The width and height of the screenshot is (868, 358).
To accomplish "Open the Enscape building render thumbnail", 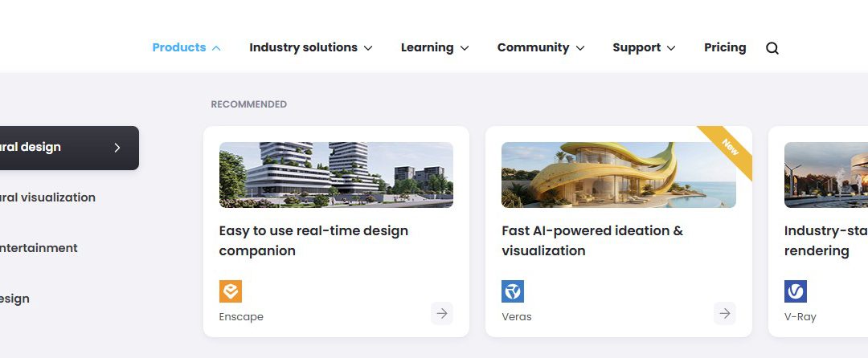I will point(336,174).
